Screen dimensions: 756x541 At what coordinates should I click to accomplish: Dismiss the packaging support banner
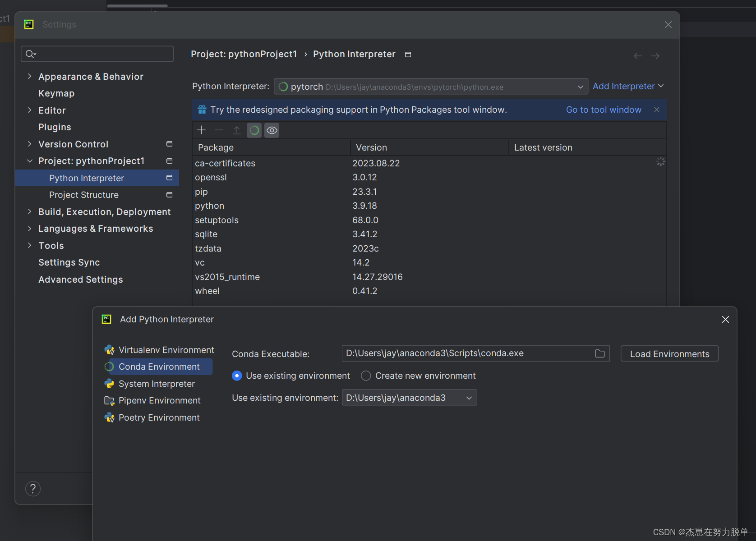(x=657, y=110)
